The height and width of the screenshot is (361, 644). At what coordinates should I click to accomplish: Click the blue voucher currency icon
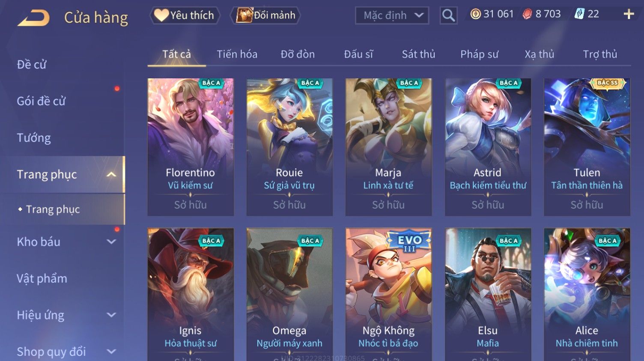click(579, 14)
